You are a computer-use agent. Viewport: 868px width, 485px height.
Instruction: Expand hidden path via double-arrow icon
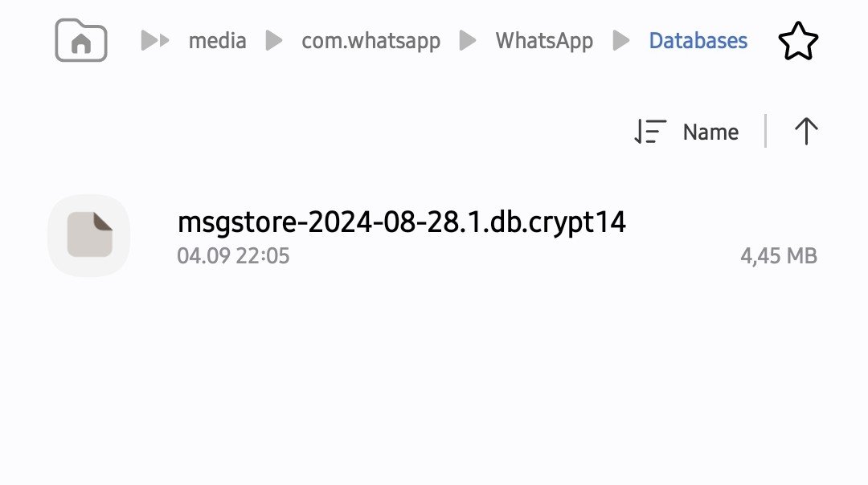point(155,41)
